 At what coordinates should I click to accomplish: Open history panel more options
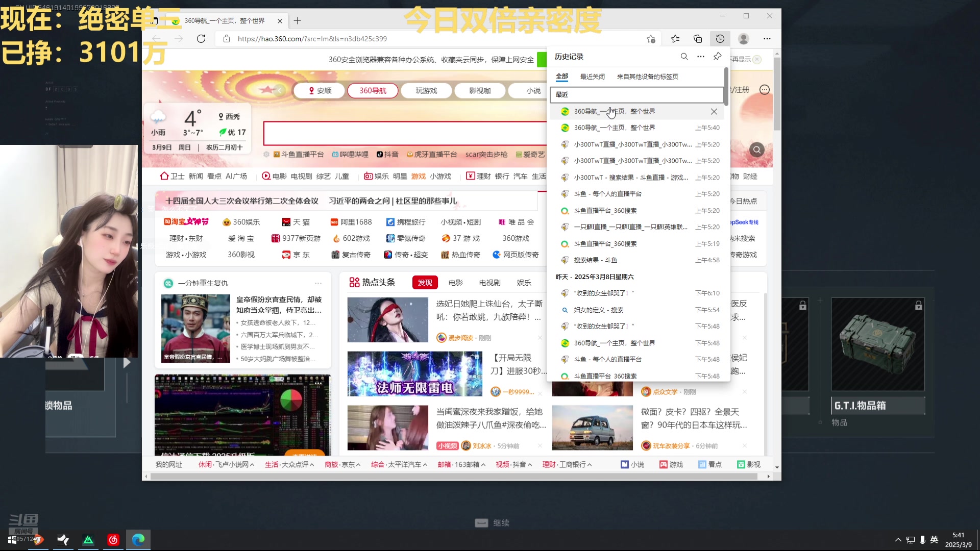(x=701, y=57)
